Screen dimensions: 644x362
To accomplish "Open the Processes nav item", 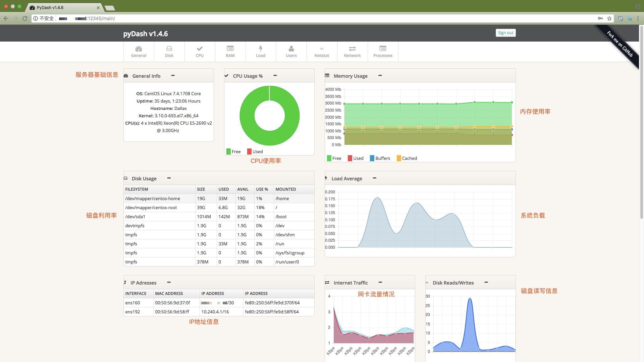I will pos(383,52).
